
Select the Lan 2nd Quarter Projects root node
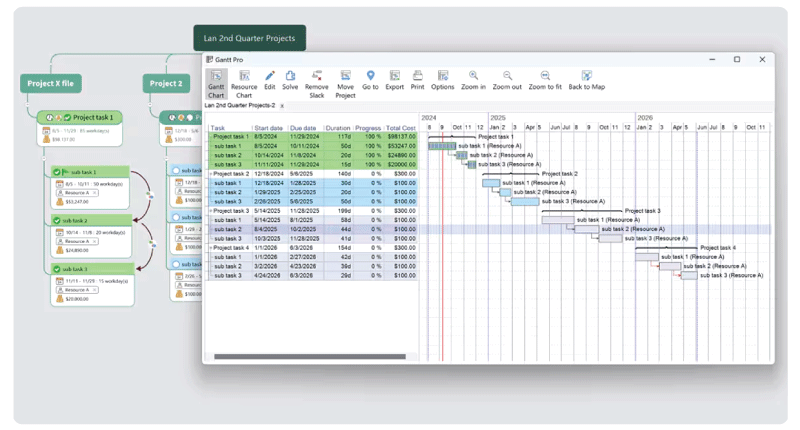click(x=249, y=38)
